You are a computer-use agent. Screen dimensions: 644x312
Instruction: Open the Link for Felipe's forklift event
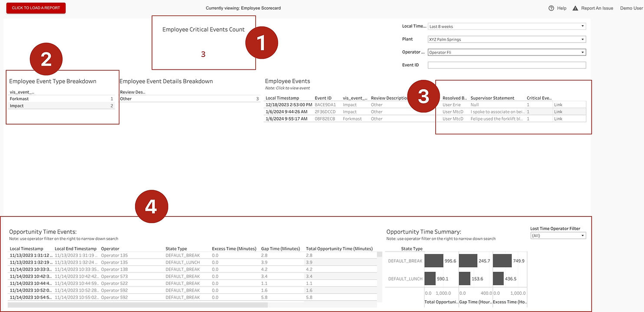coord(558,118)
